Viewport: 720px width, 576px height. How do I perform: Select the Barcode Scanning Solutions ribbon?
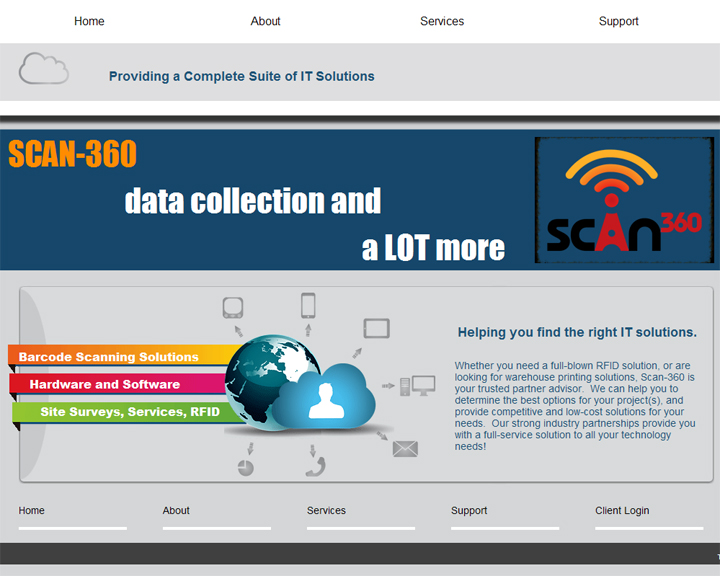coord(122,356)
